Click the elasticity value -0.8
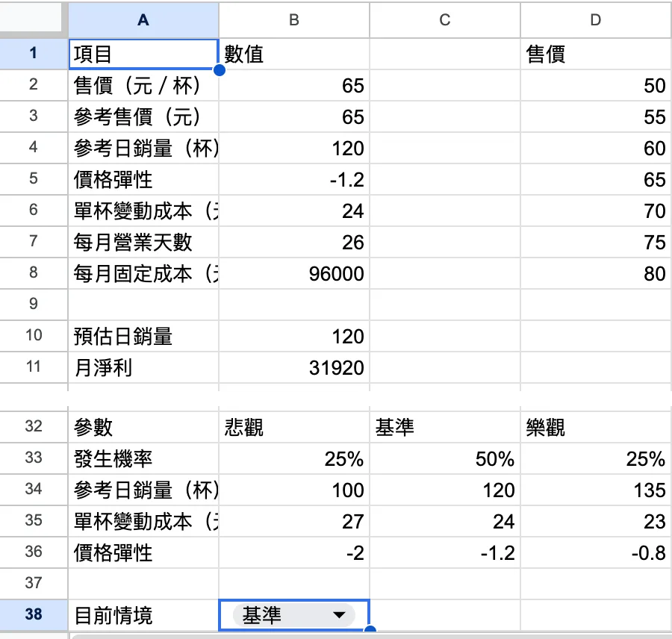This screenshot has width=672, height=639. coord(596,552)
